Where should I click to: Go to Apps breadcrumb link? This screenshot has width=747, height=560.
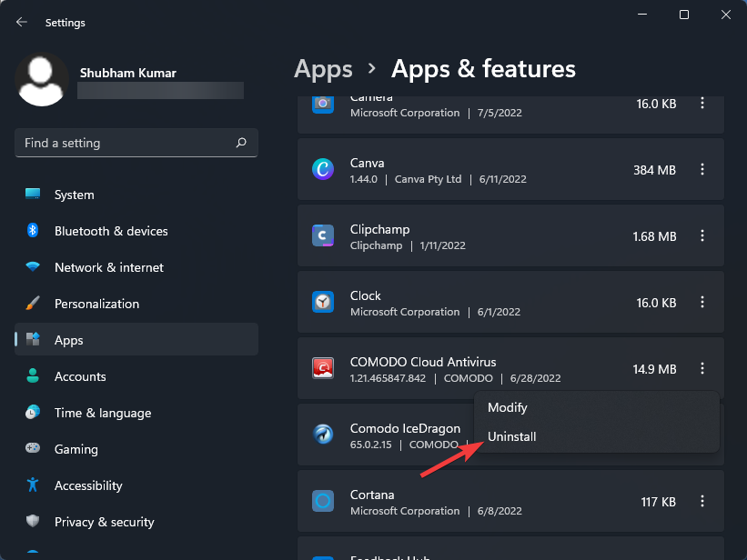point(323,69)
